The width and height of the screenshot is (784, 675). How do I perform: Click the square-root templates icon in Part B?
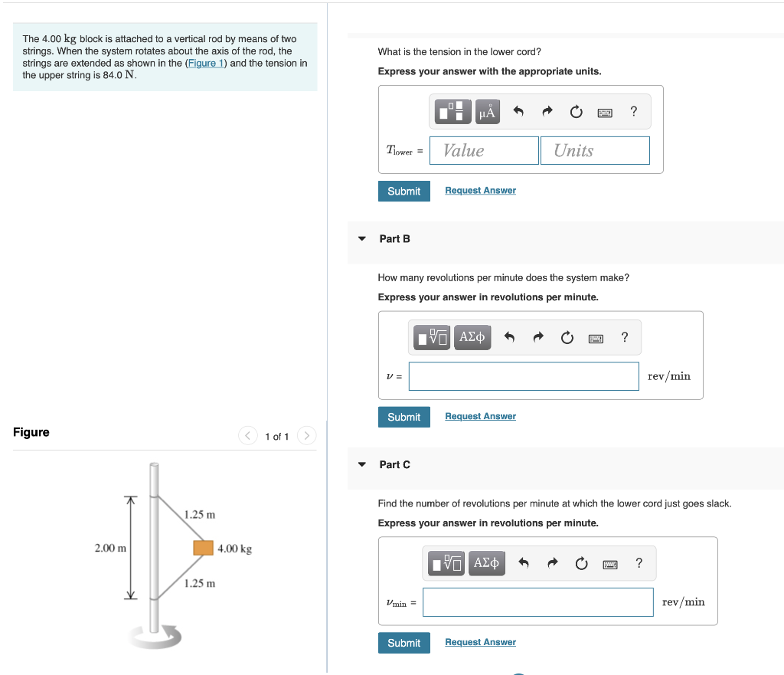[x=432, y=337]
